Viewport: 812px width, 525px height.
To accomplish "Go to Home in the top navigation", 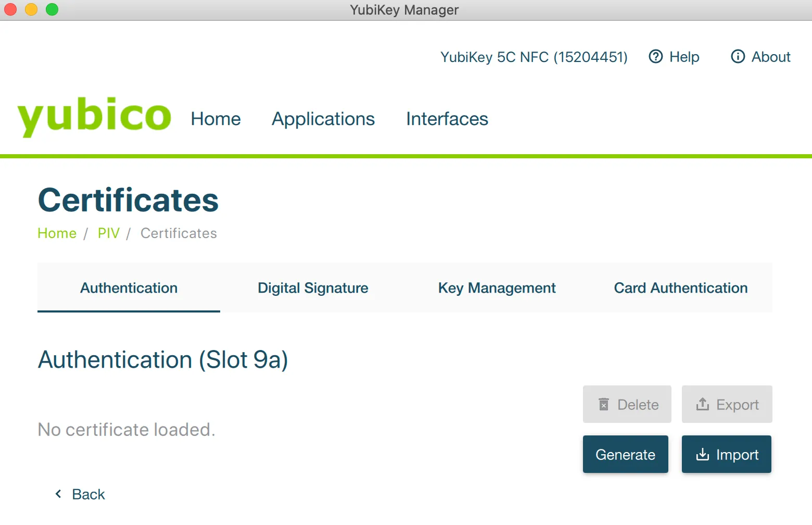I will click(215, 119).
